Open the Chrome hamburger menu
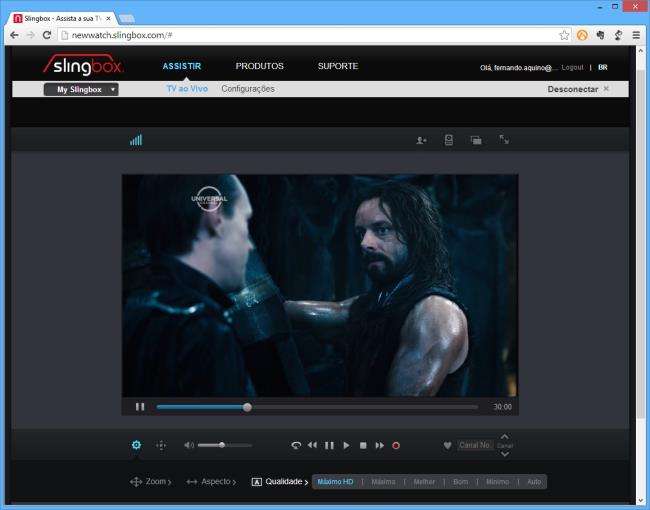 [636, 35]
